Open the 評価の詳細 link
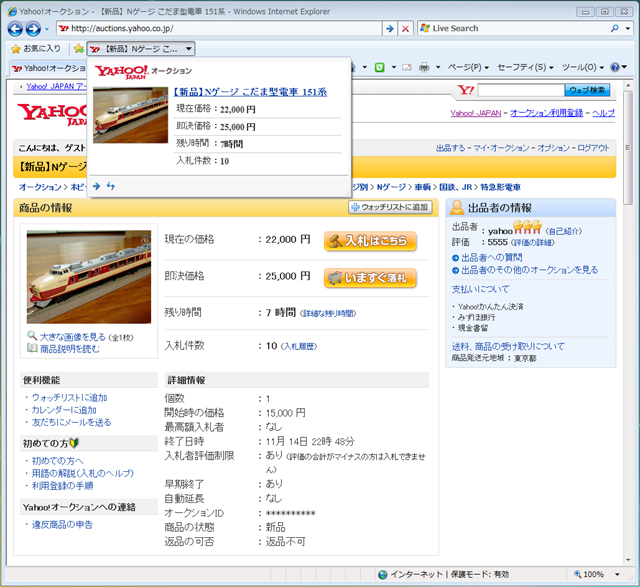Viewport: 640px width, 587px height. [x=533, y=242]
